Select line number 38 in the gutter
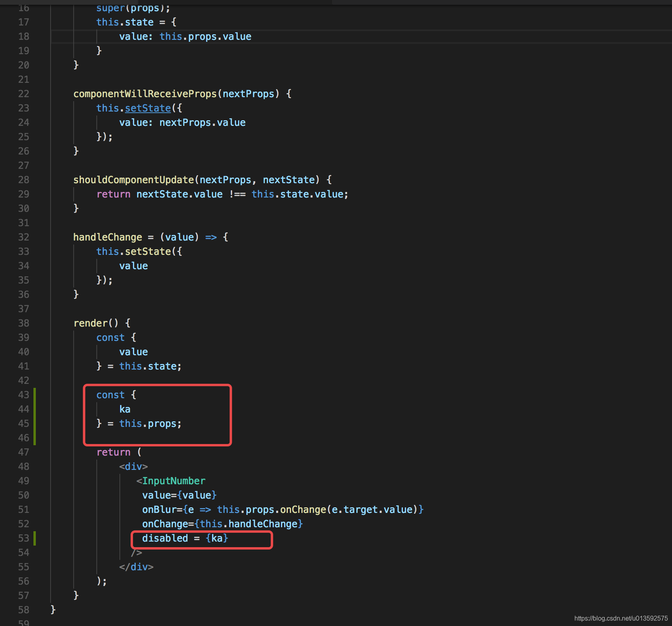 click(x=23, y=323)
